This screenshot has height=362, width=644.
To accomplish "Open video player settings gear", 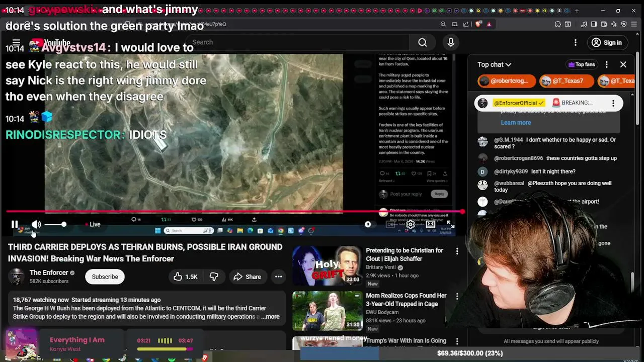I will tap(411, 224).
